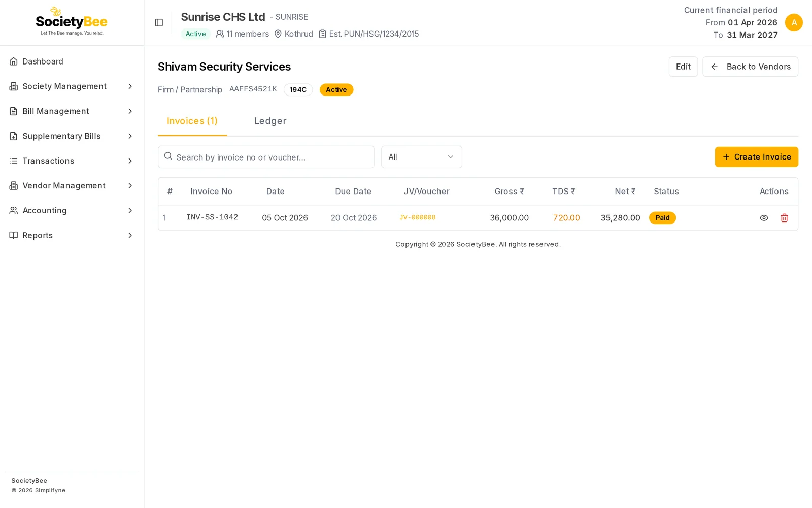View invoice INV-SS-1042 with the eye icon
Screen dimensions: 812x508
pyautogui.click(x=764, y=218)
